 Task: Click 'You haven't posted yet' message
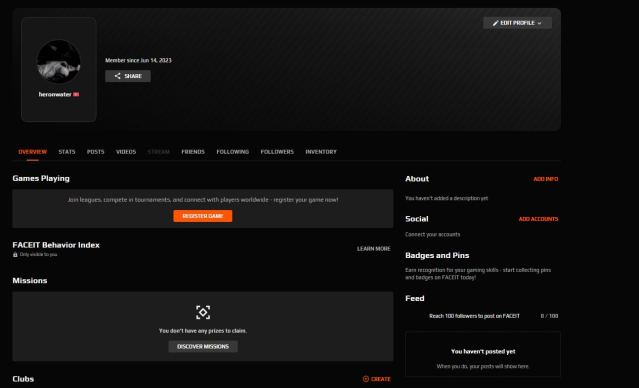pyautogui.click(x=483, y=351)
